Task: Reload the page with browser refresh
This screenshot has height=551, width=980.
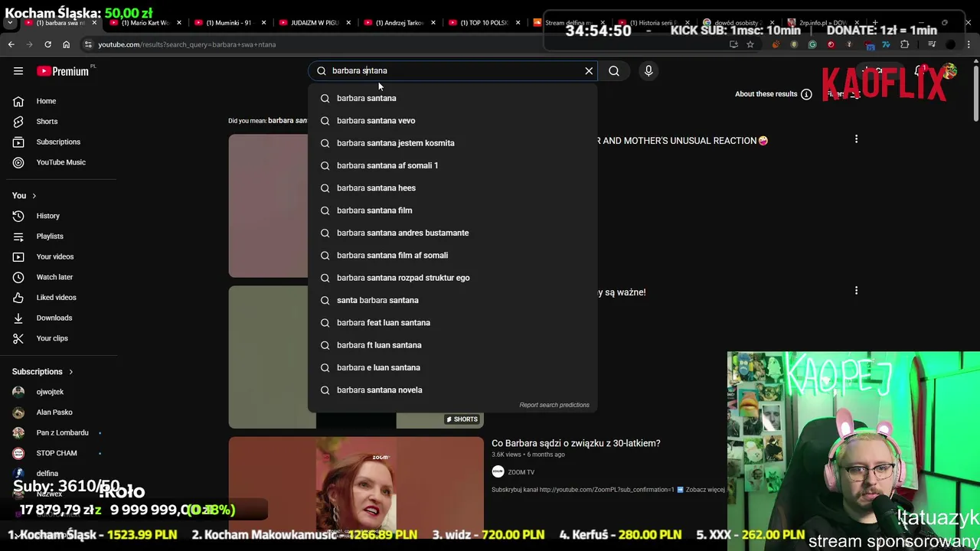Action: point(47,44)
